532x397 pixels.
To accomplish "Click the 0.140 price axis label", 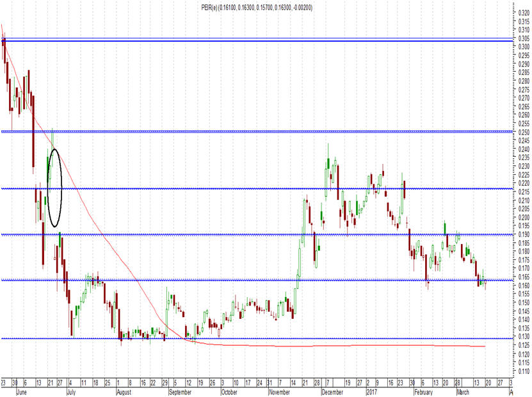I will click(524, 320).
